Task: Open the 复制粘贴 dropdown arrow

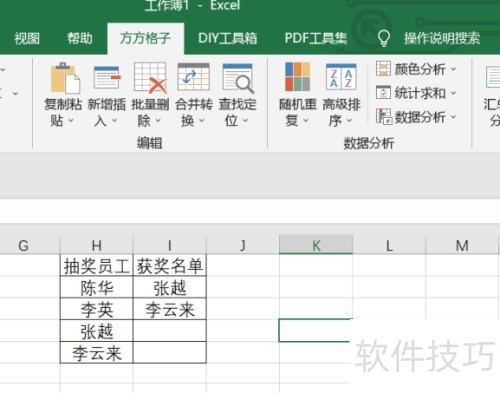Action: pyautogui.click(x=71, y=121)
